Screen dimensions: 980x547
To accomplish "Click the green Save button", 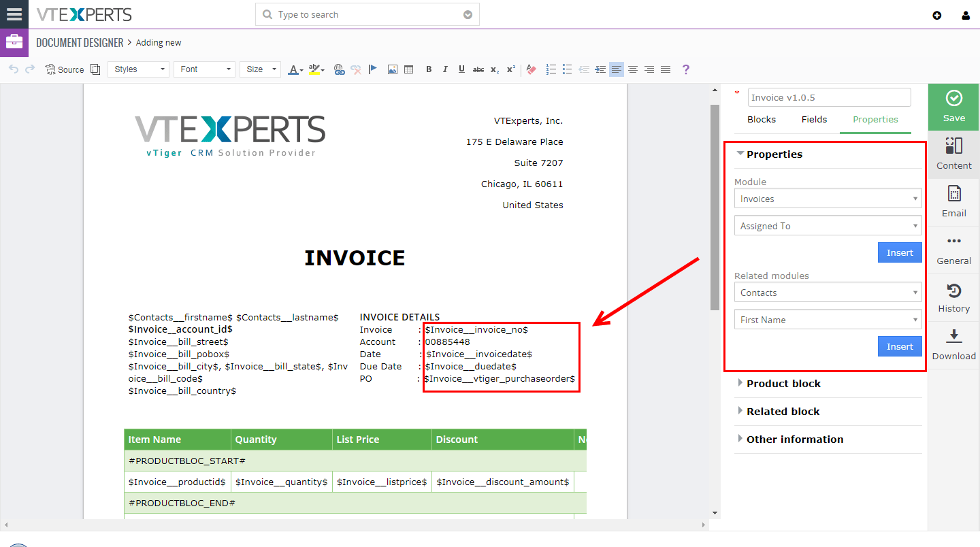I will pos(953,107).
